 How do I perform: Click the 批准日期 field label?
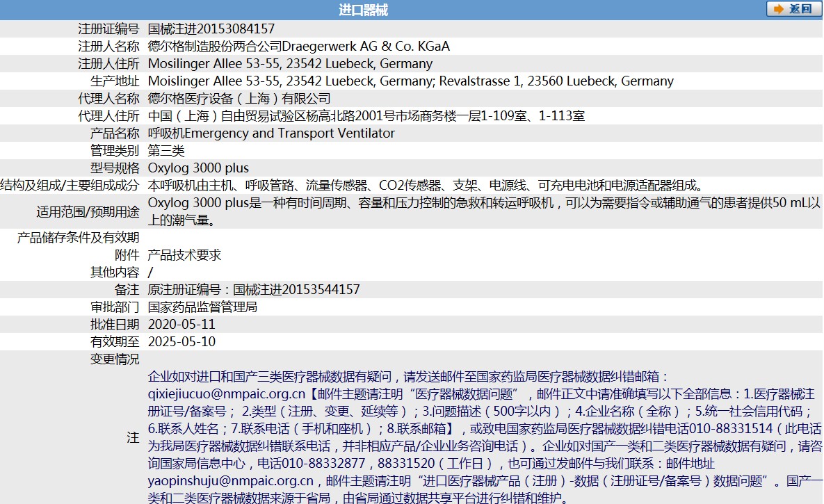[x=115, y=324]
